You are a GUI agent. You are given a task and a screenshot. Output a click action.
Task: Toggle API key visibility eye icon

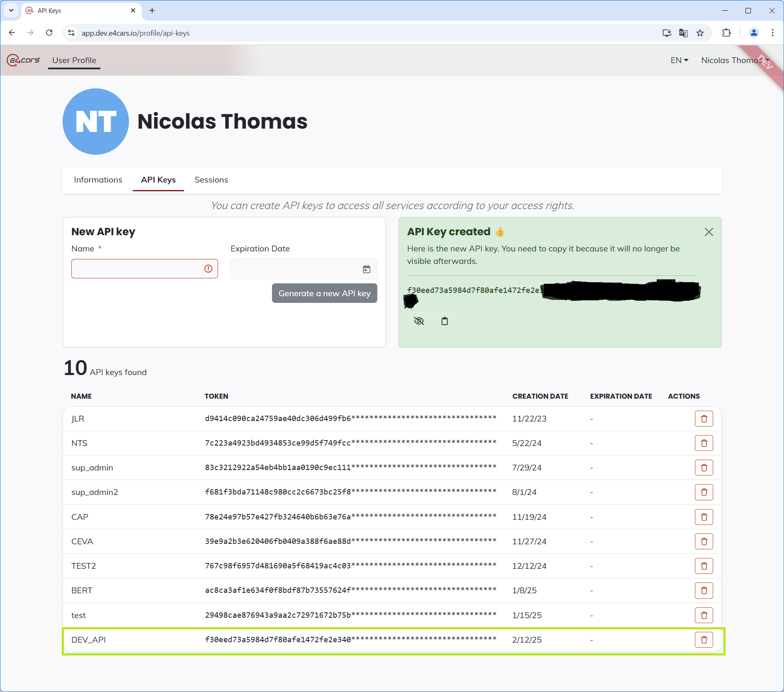(419, 321)
